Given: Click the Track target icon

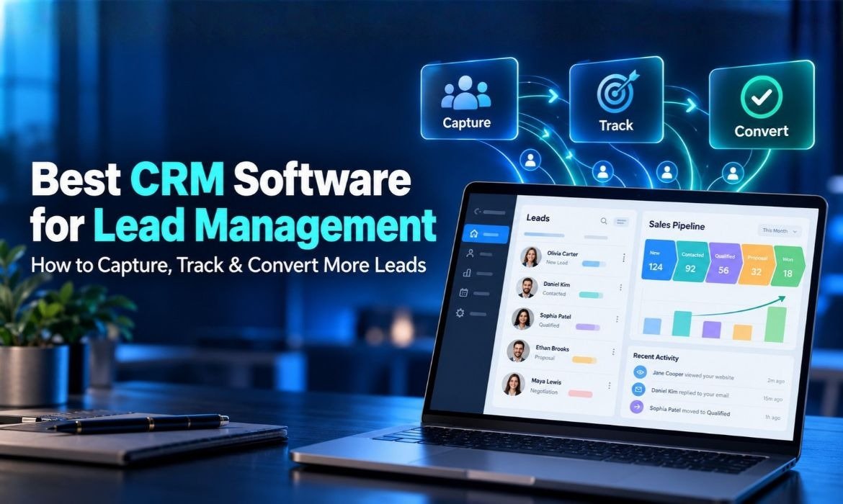Looking at the screenshot, I should [617, 91].
